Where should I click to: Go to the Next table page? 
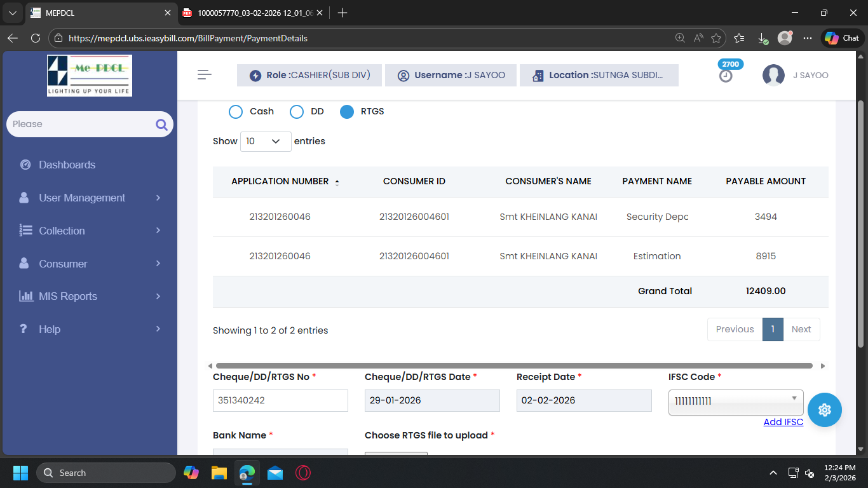click(801, 329)
